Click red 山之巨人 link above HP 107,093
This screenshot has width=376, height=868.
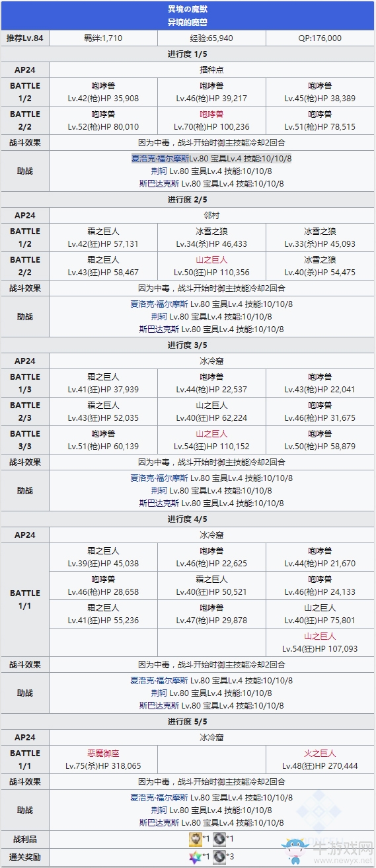pos(320,636)
